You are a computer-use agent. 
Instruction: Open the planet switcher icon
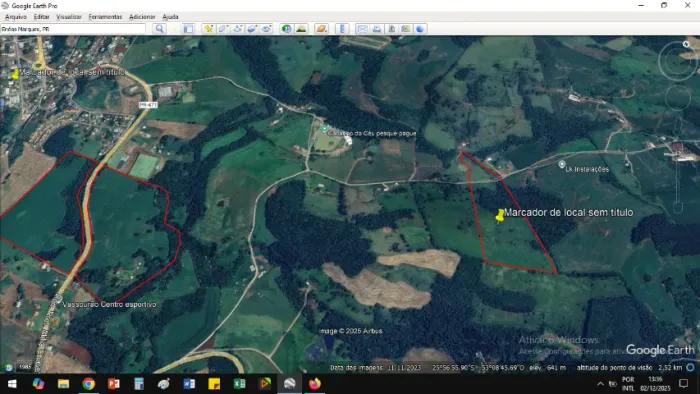pos(321,29)
